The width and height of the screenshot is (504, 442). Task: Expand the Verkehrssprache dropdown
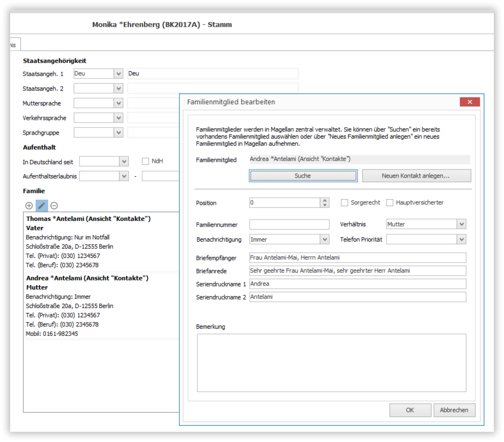pos(118,118)
